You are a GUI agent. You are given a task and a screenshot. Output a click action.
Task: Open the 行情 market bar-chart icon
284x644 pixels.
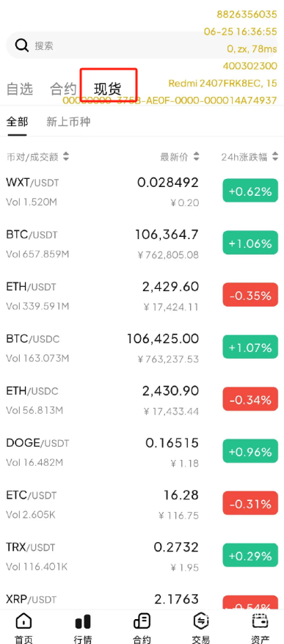point(83,622)
